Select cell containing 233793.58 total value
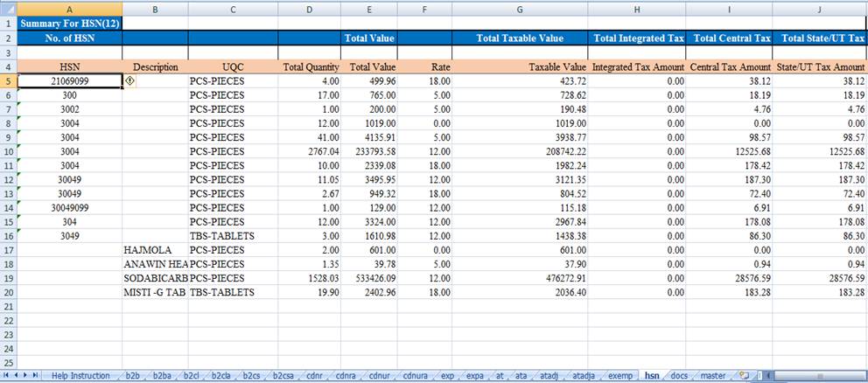The height and width of the screenshot is (383, 868). [370, 151]
